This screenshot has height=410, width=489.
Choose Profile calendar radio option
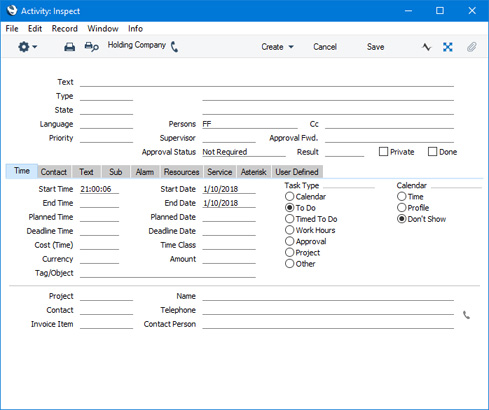pos(402,208)
